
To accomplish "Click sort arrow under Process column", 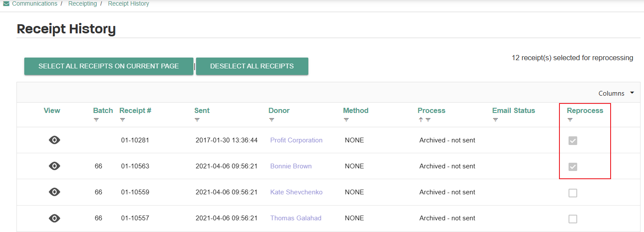I will [x=421, y=120].
